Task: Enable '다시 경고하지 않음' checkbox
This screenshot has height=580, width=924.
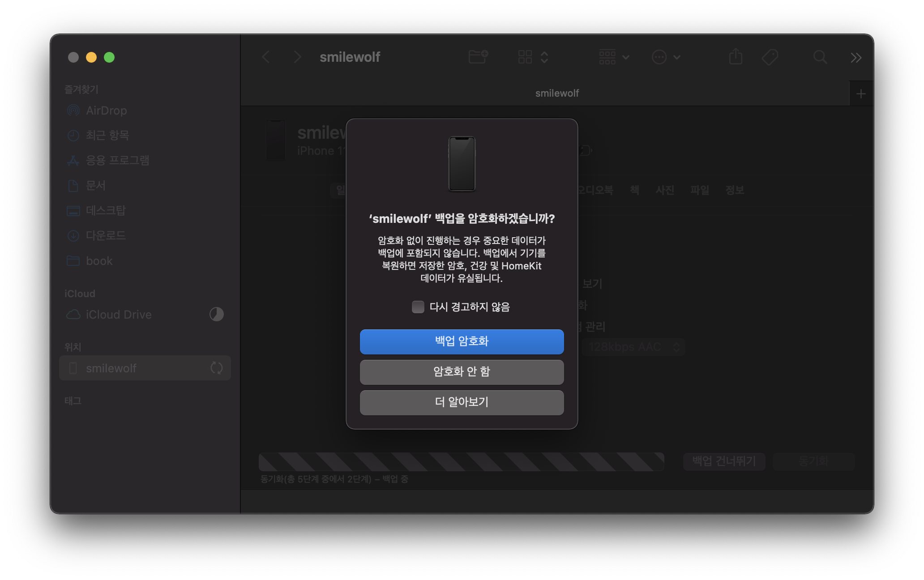Action: (x=418, y=307)
